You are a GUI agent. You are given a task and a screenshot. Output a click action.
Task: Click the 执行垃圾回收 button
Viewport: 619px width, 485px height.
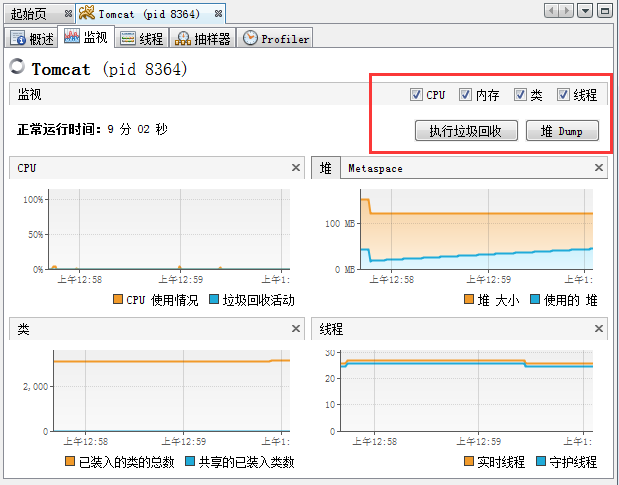click(x=465, y=131)
